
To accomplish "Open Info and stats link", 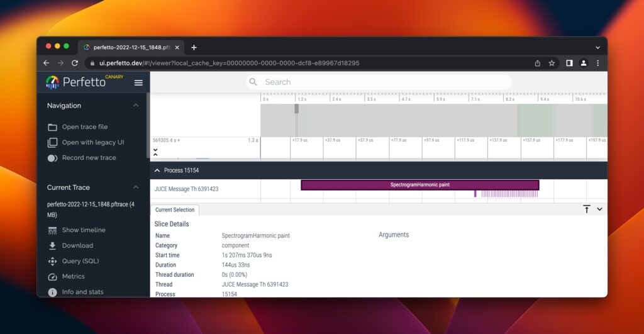I will pos(82,292).
